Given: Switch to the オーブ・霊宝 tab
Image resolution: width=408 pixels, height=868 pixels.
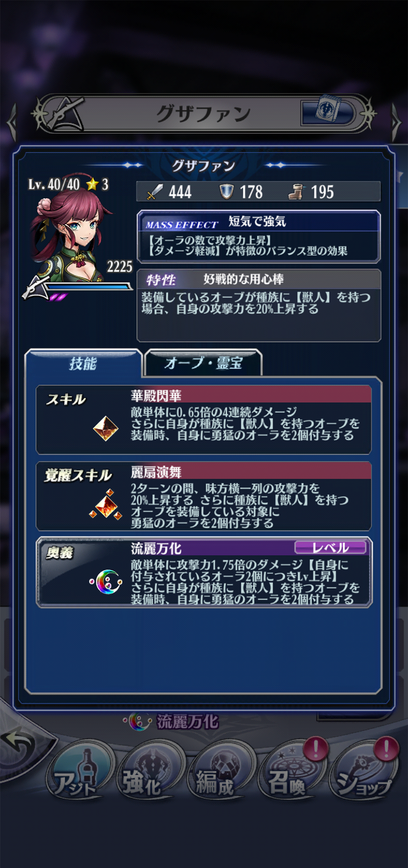Looking at the screenshot, I should 203,363.
